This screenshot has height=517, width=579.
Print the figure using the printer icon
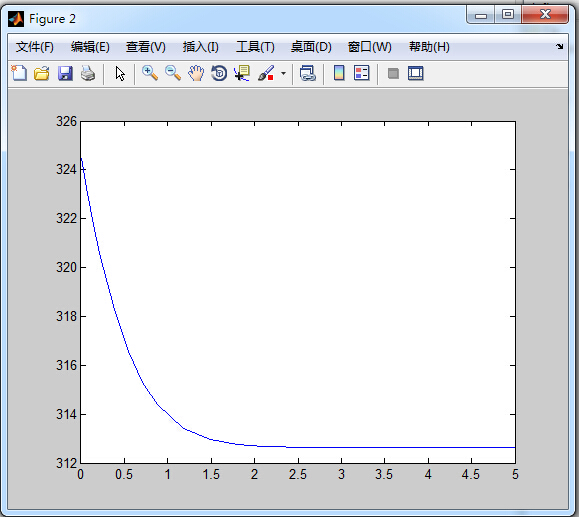(88, 73)
